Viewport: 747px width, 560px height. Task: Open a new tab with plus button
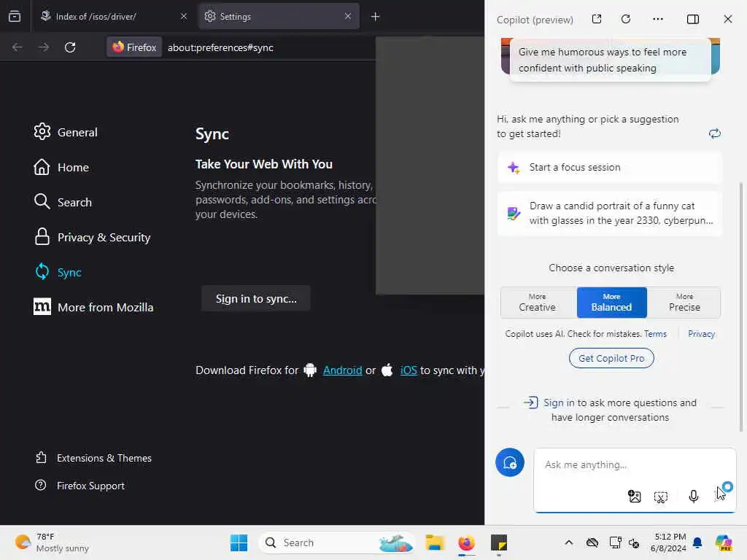click(376, 17)
